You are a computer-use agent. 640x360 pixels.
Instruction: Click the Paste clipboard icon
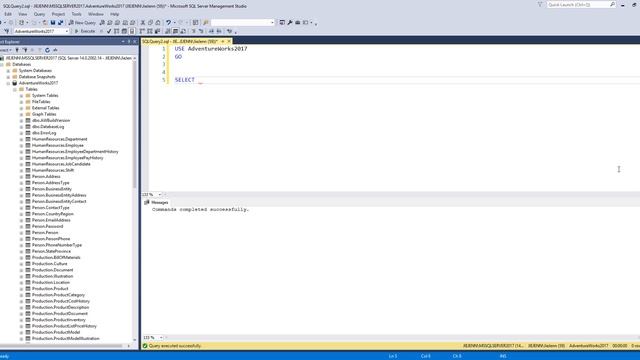pyautogui.click(x=158, y=22)
